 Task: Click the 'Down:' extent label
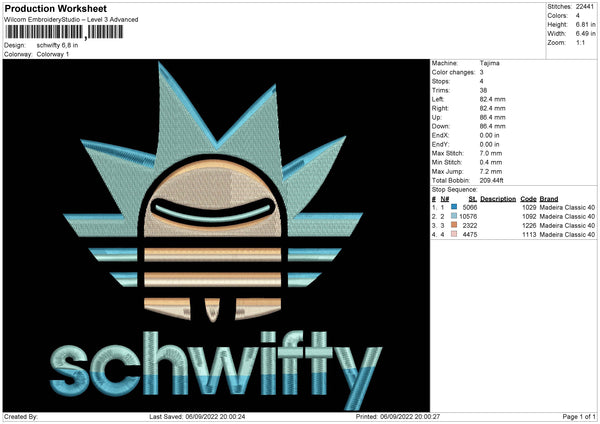point(441,126)
